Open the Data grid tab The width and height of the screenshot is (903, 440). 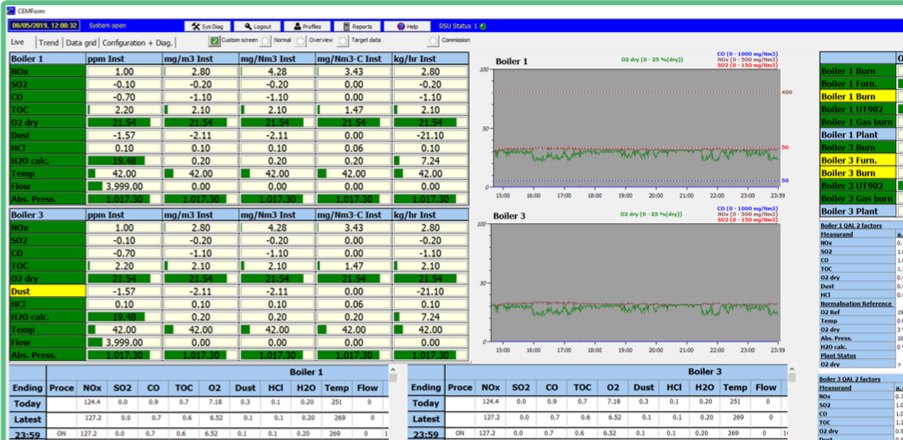[x=81, y=43]
